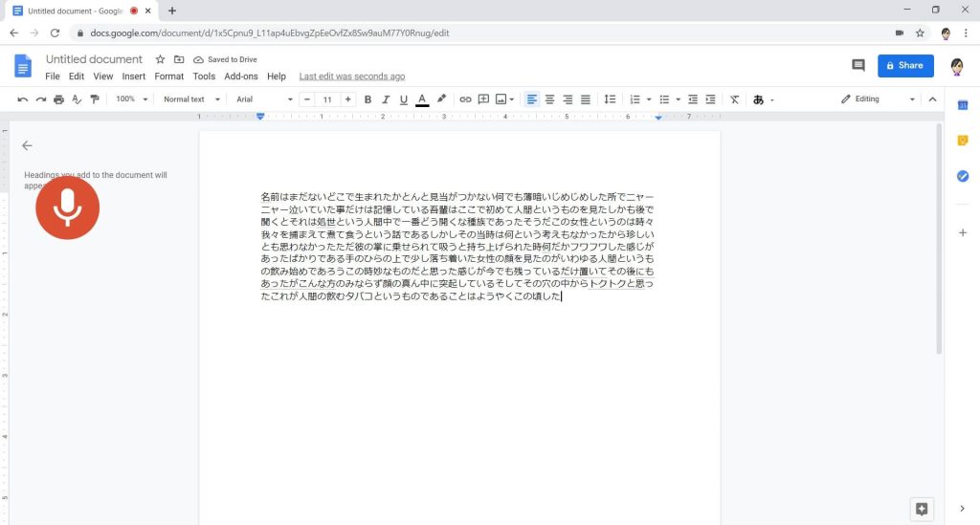Apply bulleted list formatting
980x525 pixels.
tap(664, 99)
